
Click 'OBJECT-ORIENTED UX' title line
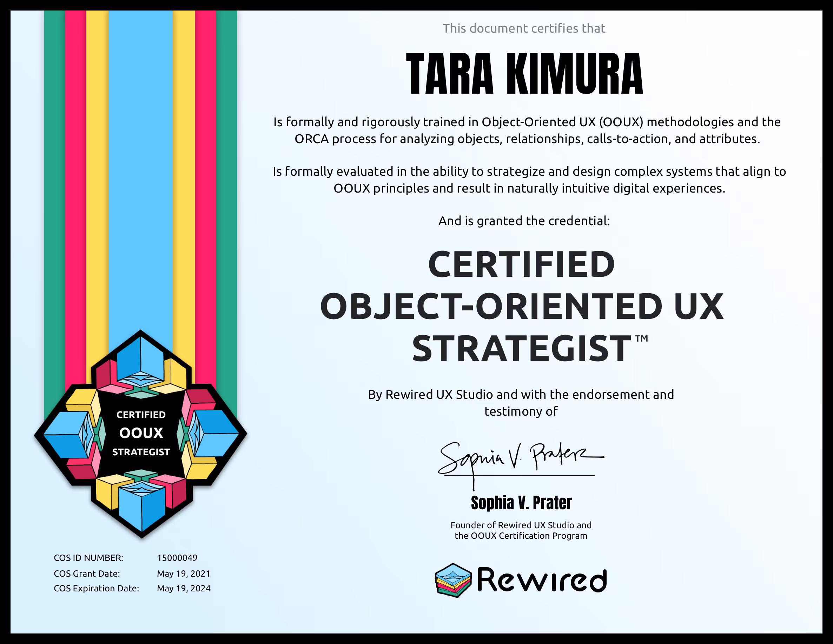coord(521,306)
